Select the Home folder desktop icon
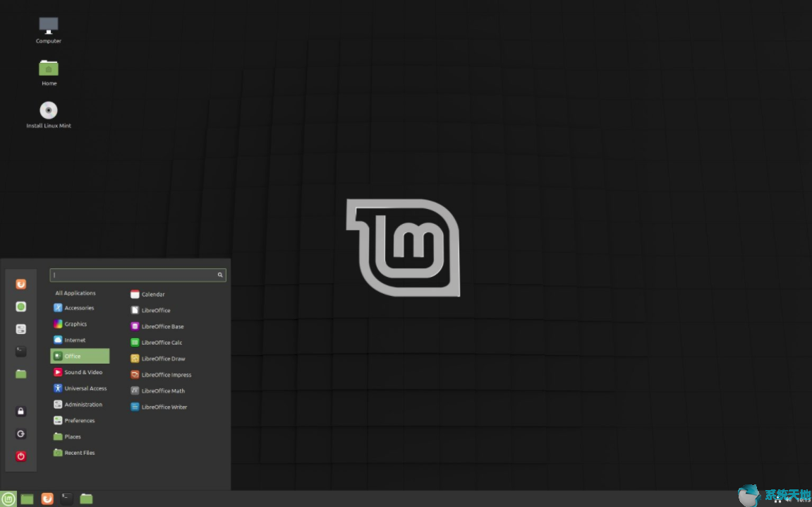Screen dimensions: 812x507 pyautogui.click(x=49, y=73)
